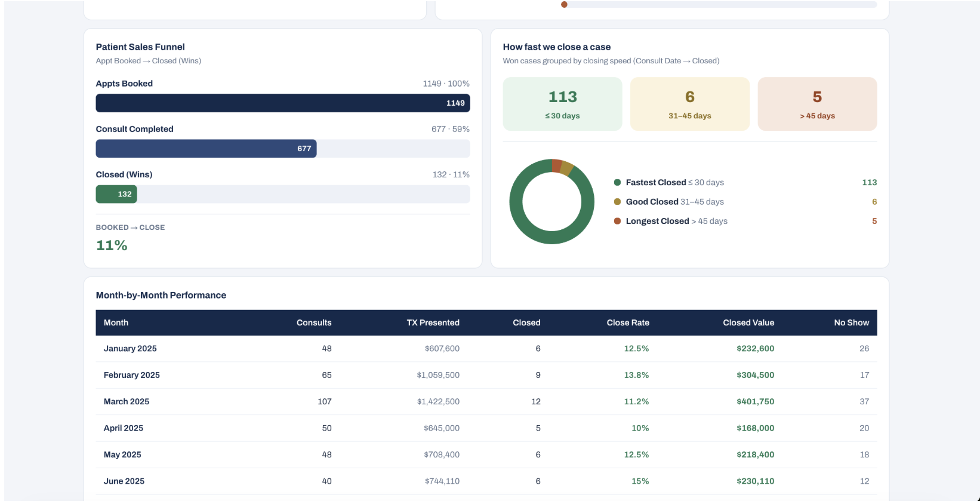Click the "1149 · 100%" Appts Booked summary

click(446, 84)
